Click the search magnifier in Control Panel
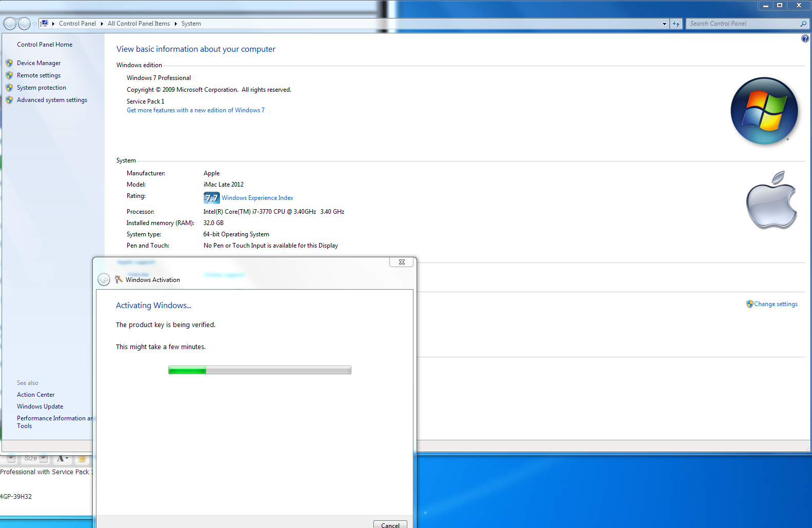 coord(803,24)
